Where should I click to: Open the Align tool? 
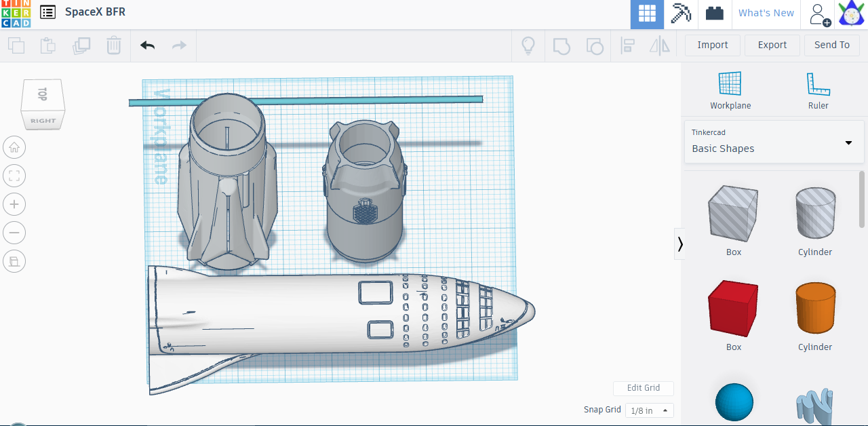click(628, 45)
